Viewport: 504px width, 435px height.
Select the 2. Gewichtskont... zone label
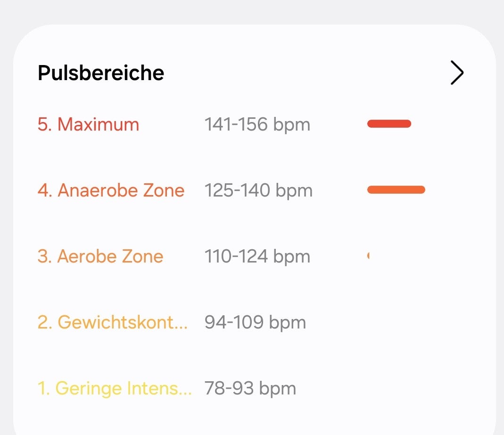click(112, 322)
